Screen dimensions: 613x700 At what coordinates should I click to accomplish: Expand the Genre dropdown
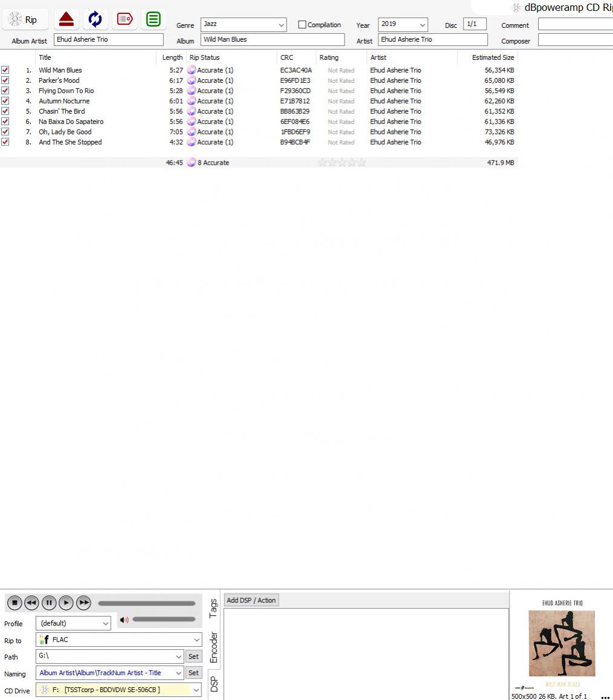click(281, 25)
